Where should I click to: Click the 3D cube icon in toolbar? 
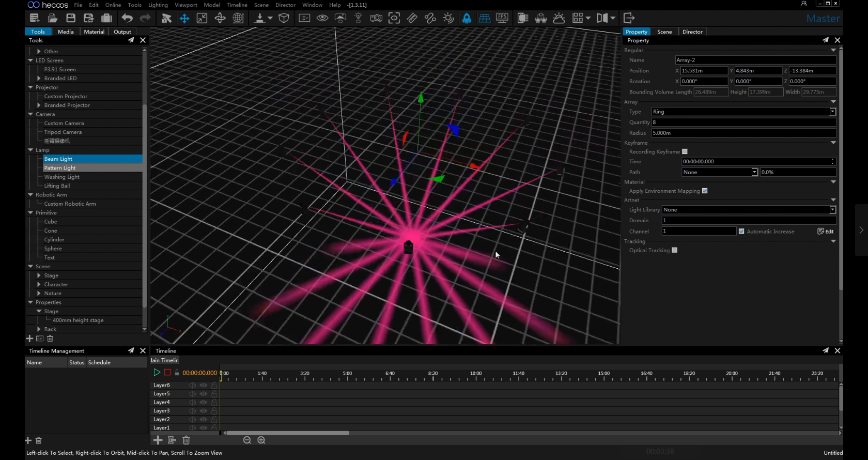coord(284,18)
